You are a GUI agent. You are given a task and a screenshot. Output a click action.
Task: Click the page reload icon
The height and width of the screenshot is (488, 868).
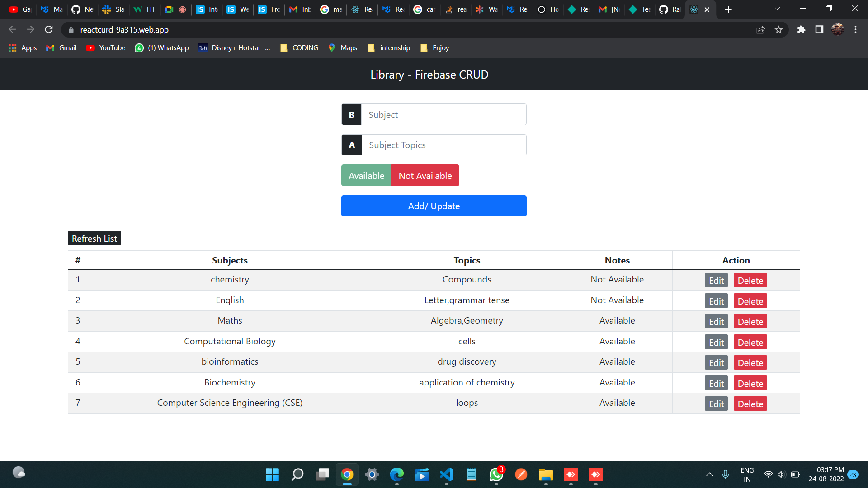[x=49, y=29]
